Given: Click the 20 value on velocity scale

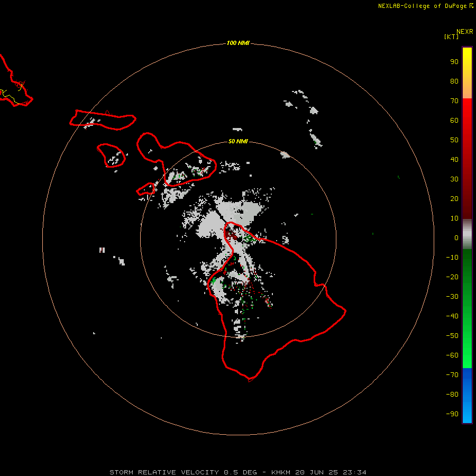Looking at the screenshot, I should (x=454, y=199).
